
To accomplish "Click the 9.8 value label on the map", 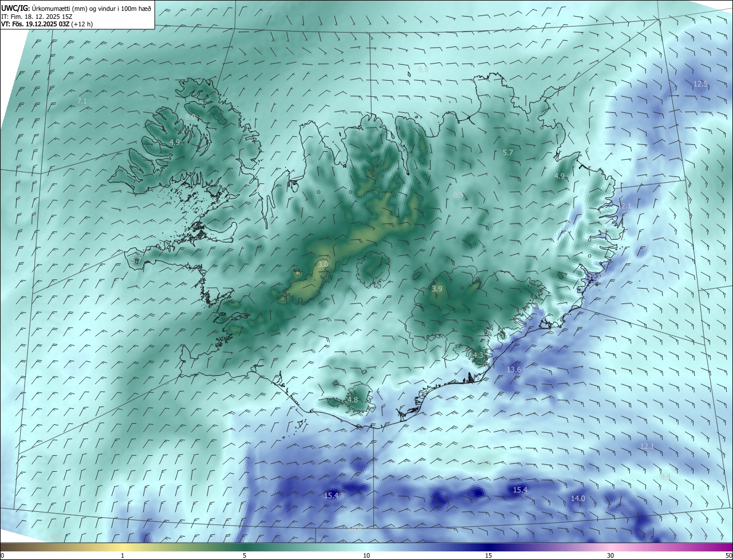I will (423, 69).
